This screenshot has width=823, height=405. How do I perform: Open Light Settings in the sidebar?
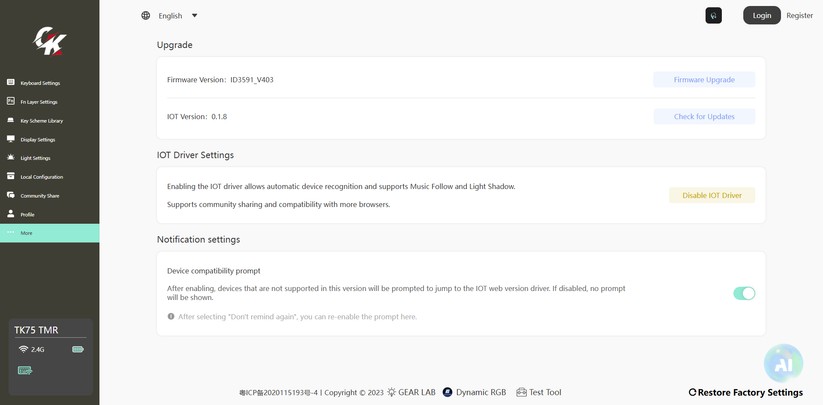point(49,158)
